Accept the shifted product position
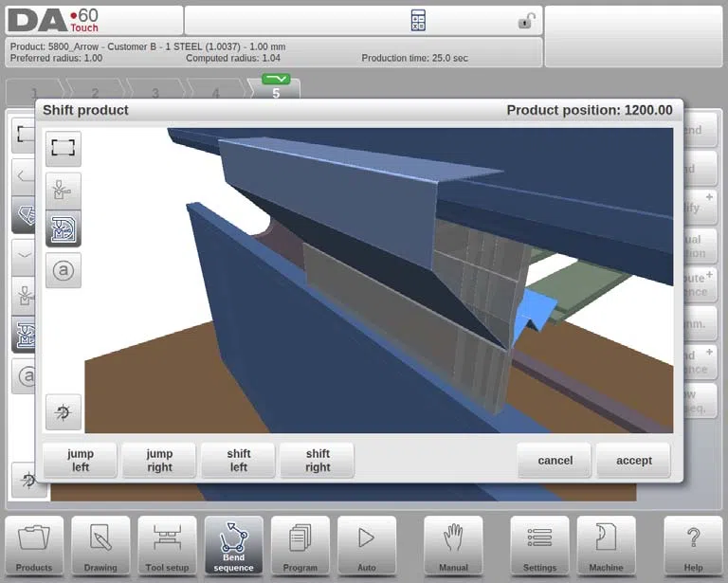Viewport: 728px width, 583px height. [634, 460]
